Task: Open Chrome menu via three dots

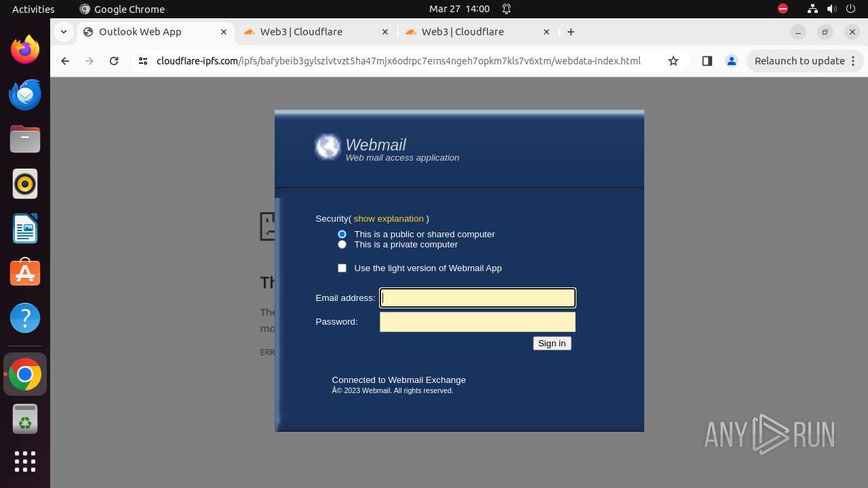Action: tap(853, 61)
